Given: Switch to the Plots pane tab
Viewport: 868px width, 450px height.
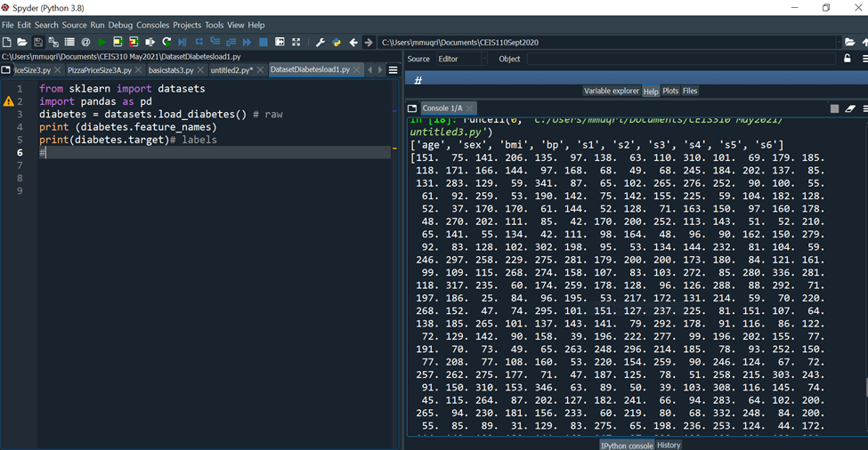Looking at the screenshot, I should (x=669, y=91).
